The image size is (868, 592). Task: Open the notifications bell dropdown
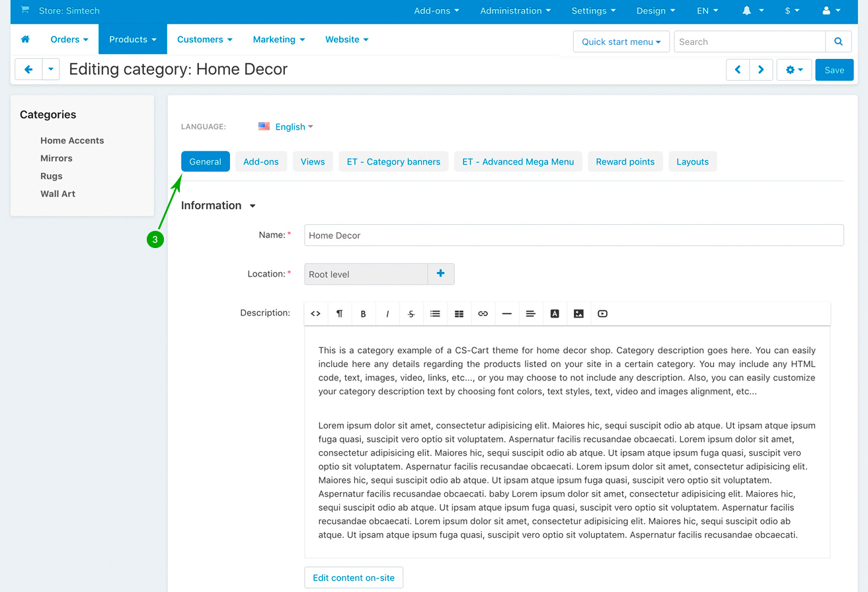752,11
